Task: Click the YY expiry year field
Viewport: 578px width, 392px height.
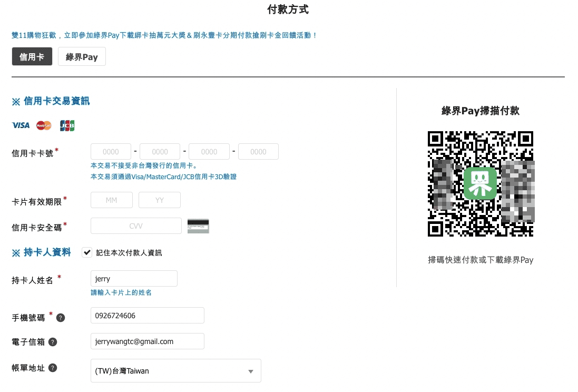Action: [x=160, y=200]
